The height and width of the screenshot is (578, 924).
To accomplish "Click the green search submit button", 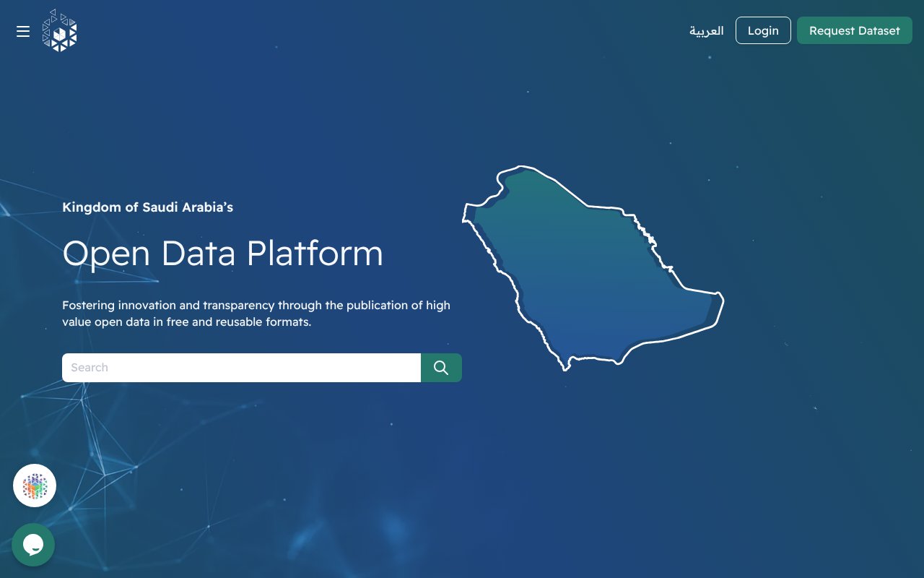I will click(441, 367).
